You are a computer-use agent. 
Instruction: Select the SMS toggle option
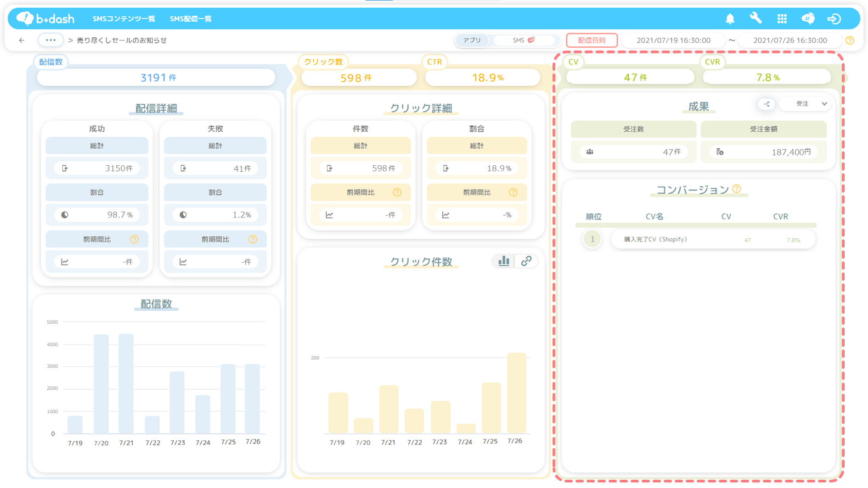coord(524,40)
